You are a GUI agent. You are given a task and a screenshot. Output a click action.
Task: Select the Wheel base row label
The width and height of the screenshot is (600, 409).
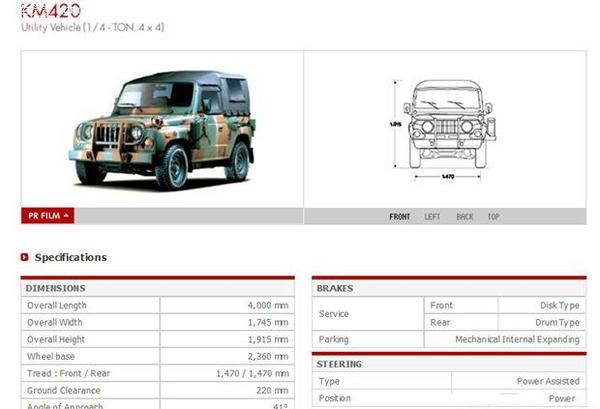[x=49, y=357]
